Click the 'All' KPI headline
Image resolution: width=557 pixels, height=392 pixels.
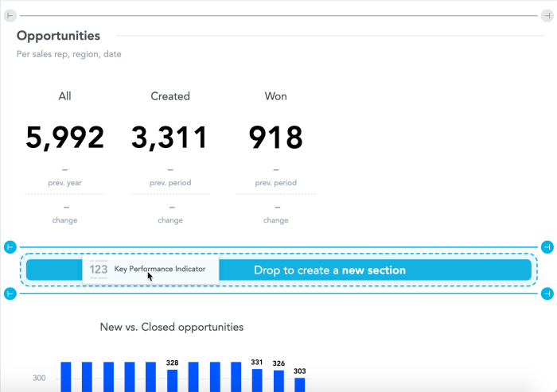point(64,96)
